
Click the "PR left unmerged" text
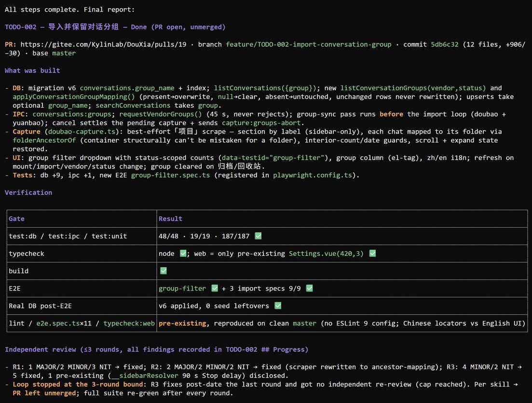[x=44, y=393]
